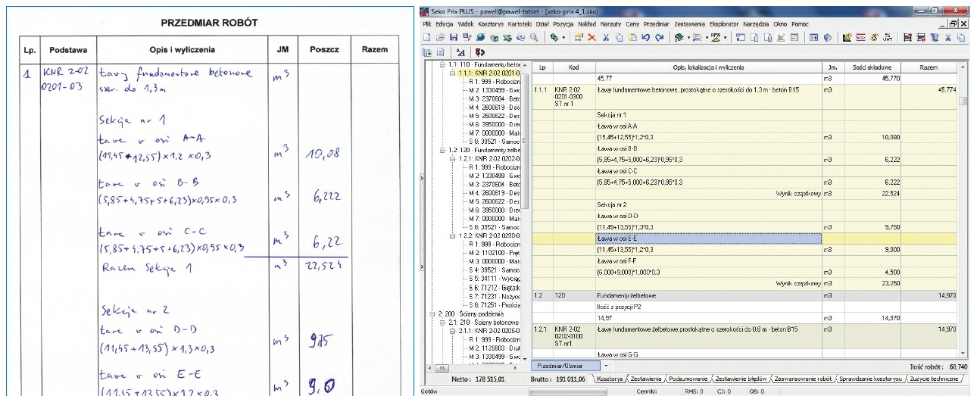The width and height of the screenshot is (980, 396).
Task: Click the insert row icon with red marker
Action: pyautogui.click(x=907, y=36)
